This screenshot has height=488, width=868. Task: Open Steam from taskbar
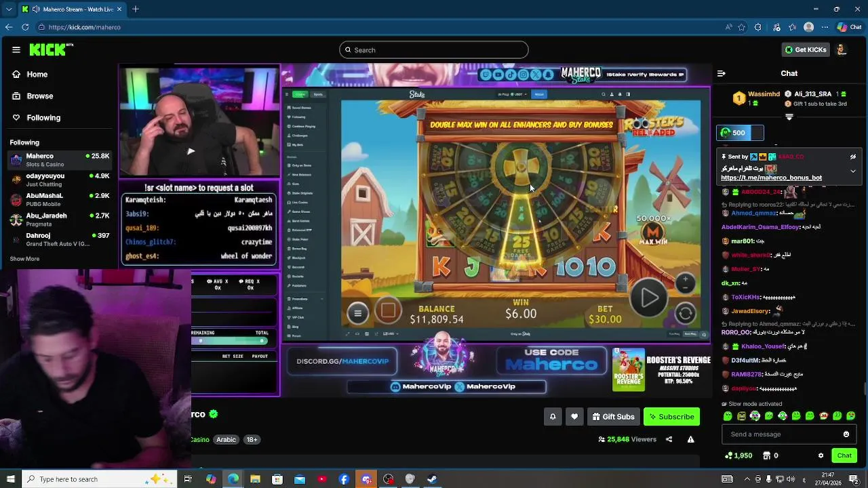(x=432, y=479)
